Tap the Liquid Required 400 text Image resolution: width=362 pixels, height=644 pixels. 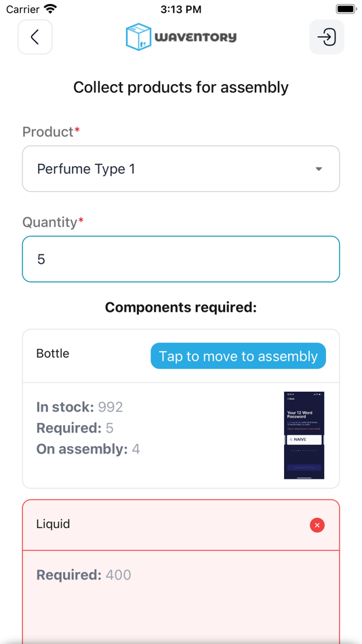pos(84,575)
